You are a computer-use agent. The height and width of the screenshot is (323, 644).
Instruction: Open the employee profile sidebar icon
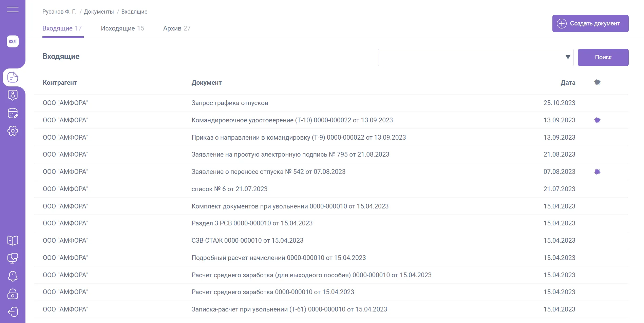pyautogui.click(x=13, y=95)
